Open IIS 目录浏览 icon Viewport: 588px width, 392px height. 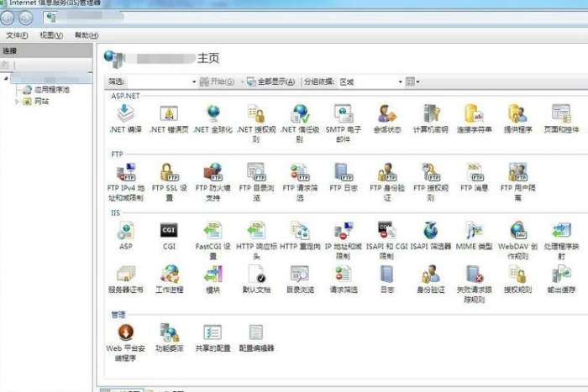coord(300,280)
